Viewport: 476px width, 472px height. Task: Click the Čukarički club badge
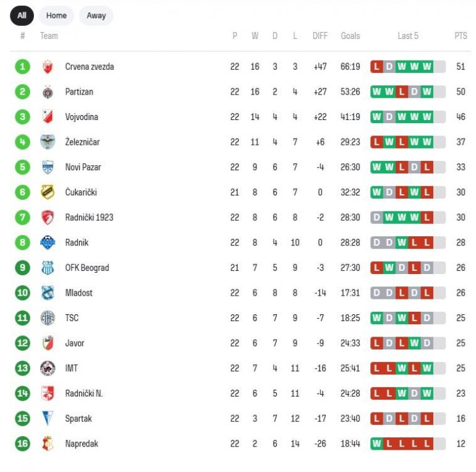click(x=48, y=192)
